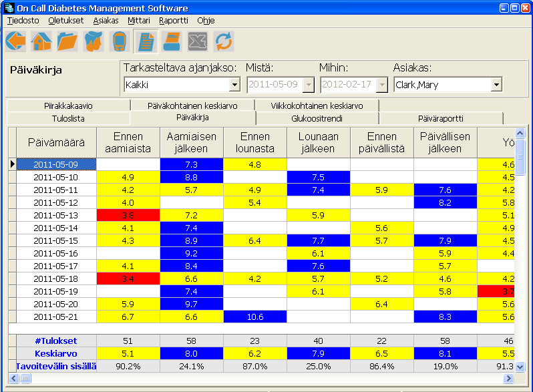Click the red 3.4 cell on 2011-05-18

coord(128,278)
